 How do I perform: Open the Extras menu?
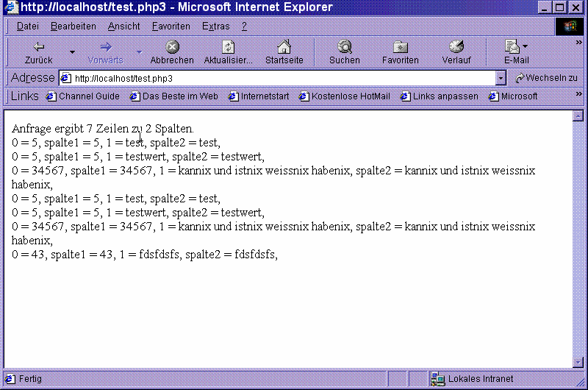tap(215, 26)
